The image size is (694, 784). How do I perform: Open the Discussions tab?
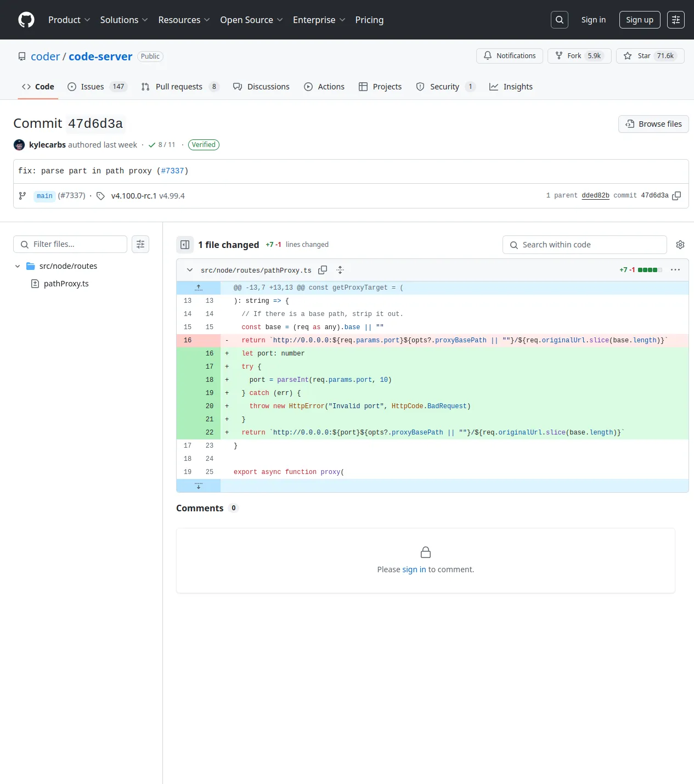(x=261, y=87)
